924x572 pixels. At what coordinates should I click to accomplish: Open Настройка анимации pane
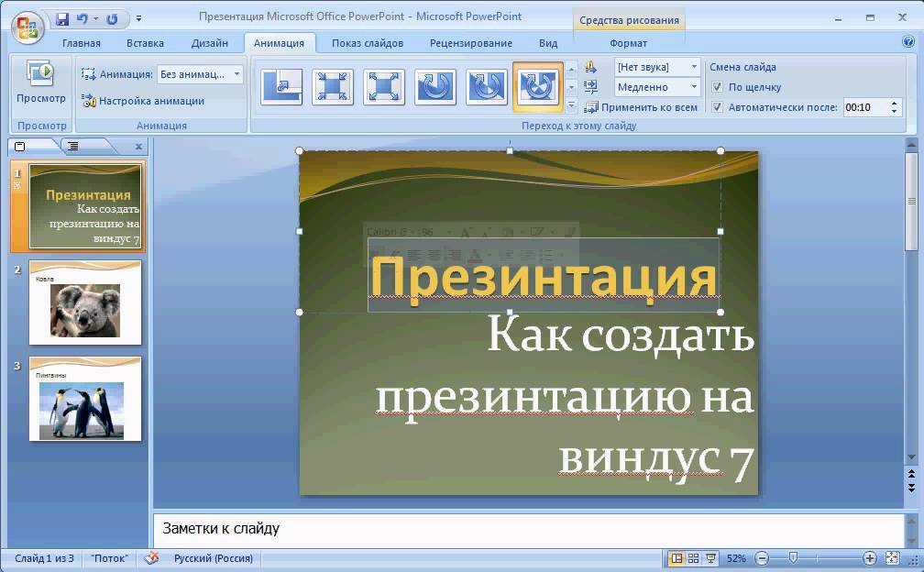click(x=143, y=101)
